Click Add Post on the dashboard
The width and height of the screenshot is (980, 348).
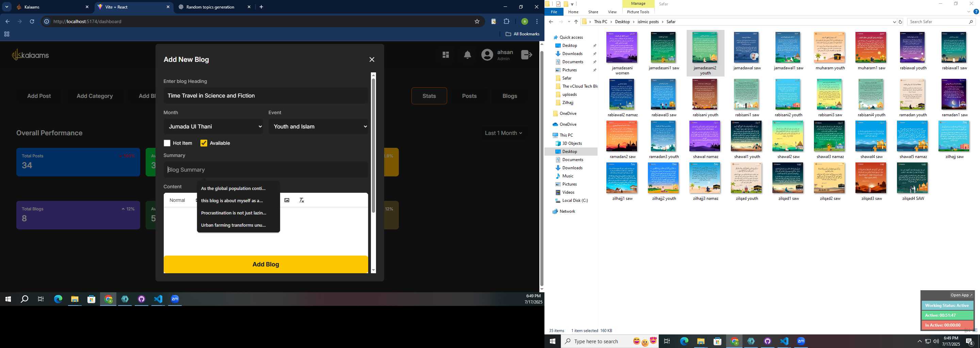tap(39, 96)
